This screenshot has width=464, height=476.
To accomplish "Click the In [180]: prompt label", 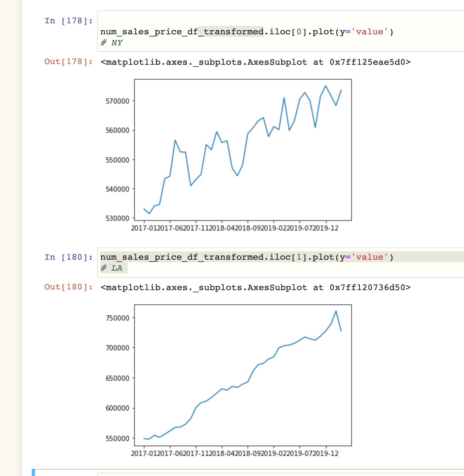I will (68, 257).
